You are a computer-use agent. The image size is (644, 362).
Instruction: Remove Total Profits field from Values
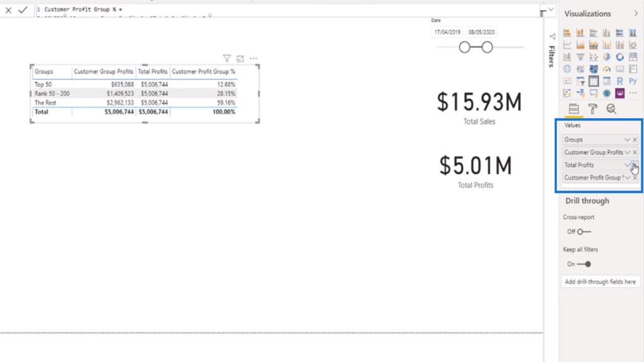pos(635,165)
